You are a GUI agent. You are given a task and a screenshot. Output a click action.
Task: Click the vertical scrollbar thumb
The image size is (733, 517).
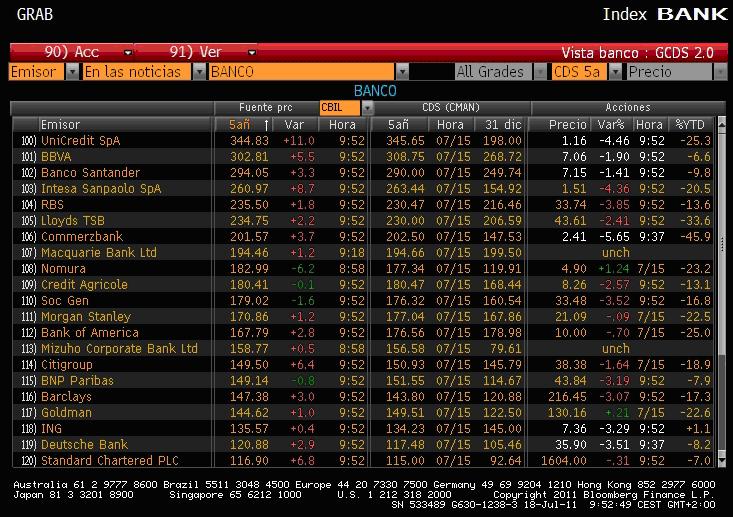click(x=721, y=243)
